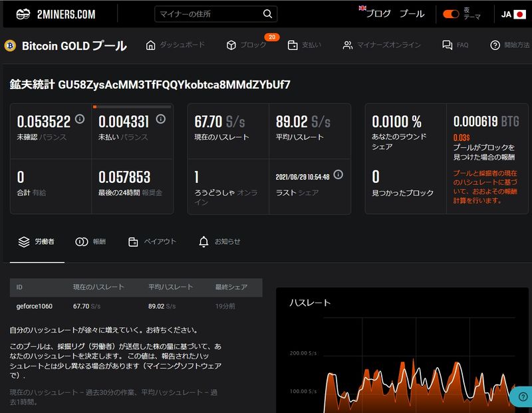Select the 労働者 workers tab
This screenshot has width=532, height=413.
[37, 241]
